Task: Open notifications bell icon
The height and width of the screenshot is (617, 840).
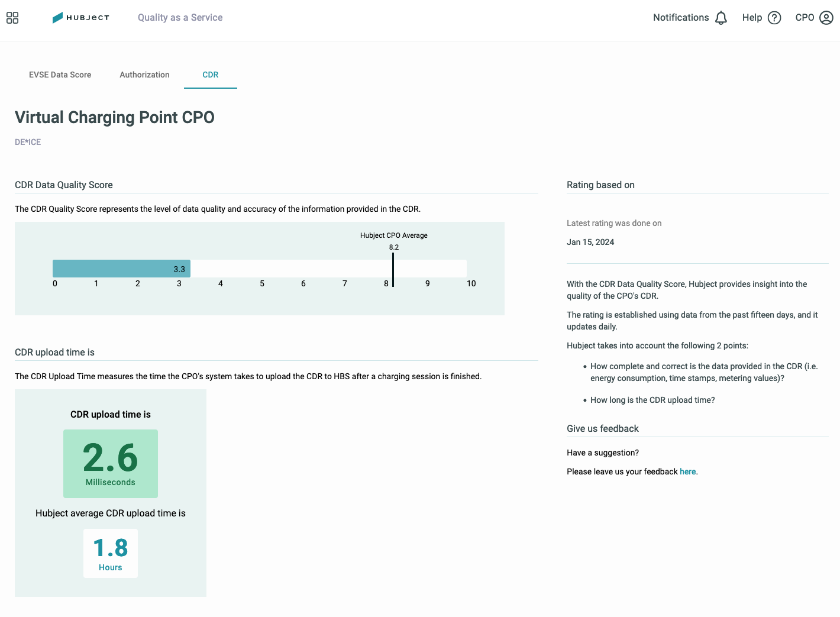Action: pos(721,18)
